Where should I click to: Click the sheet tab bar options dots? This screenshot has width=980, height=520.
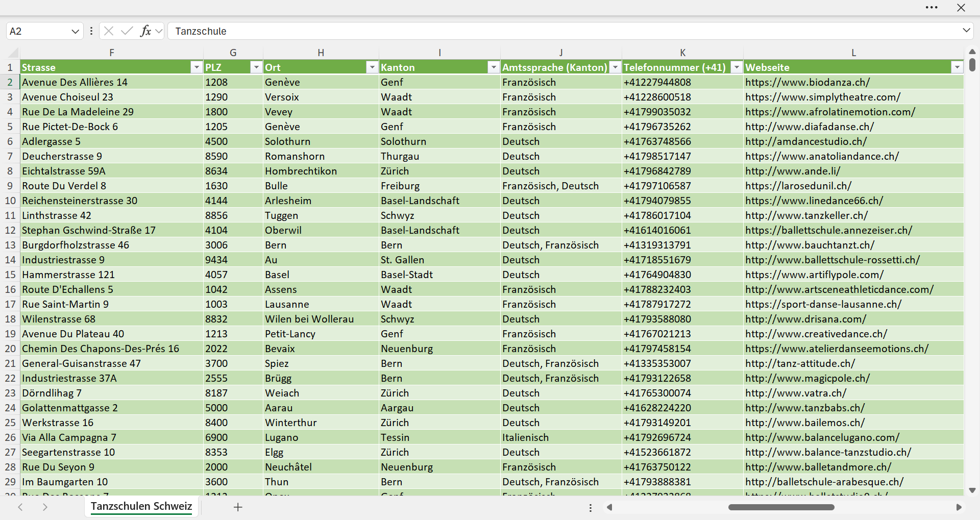591,508
